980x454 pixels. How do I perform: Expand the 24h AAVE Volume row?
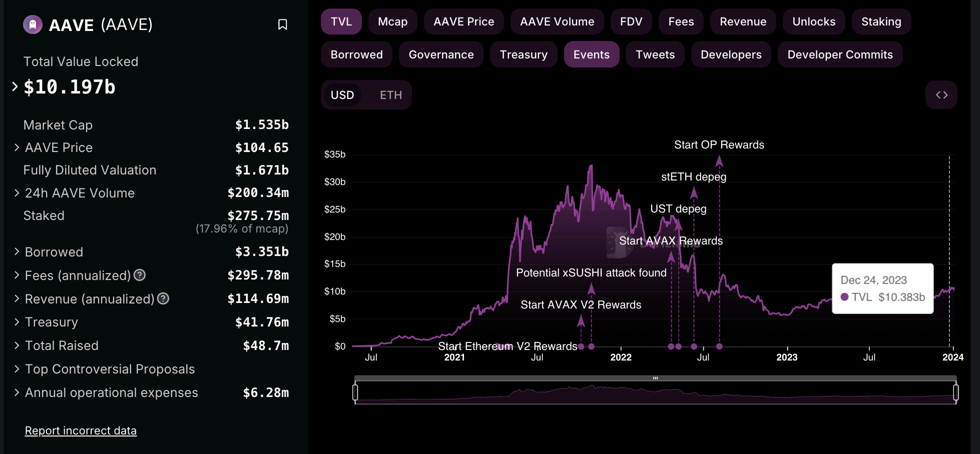coord(17,193)
